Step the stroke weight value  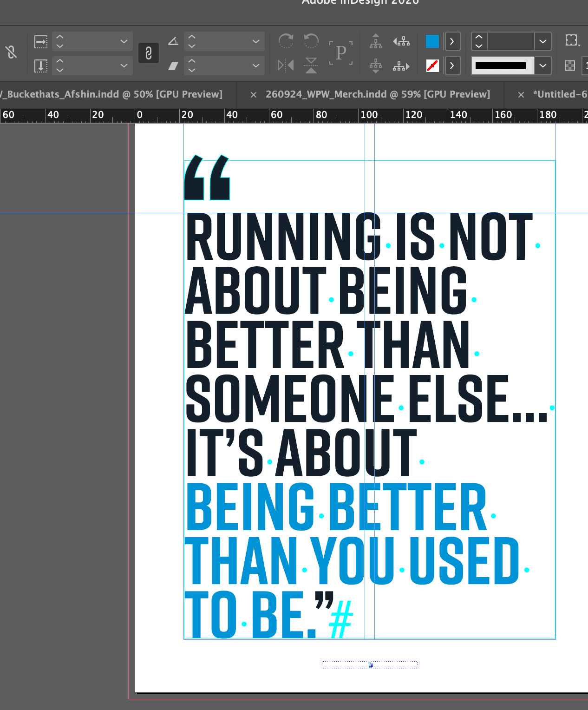pos(479,41)
